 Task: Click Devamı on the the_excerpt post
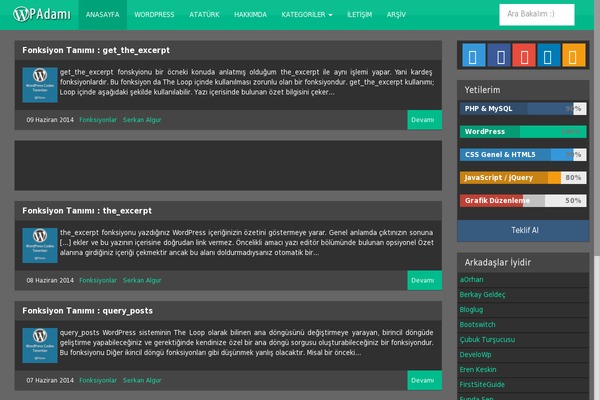click(424, 280)
